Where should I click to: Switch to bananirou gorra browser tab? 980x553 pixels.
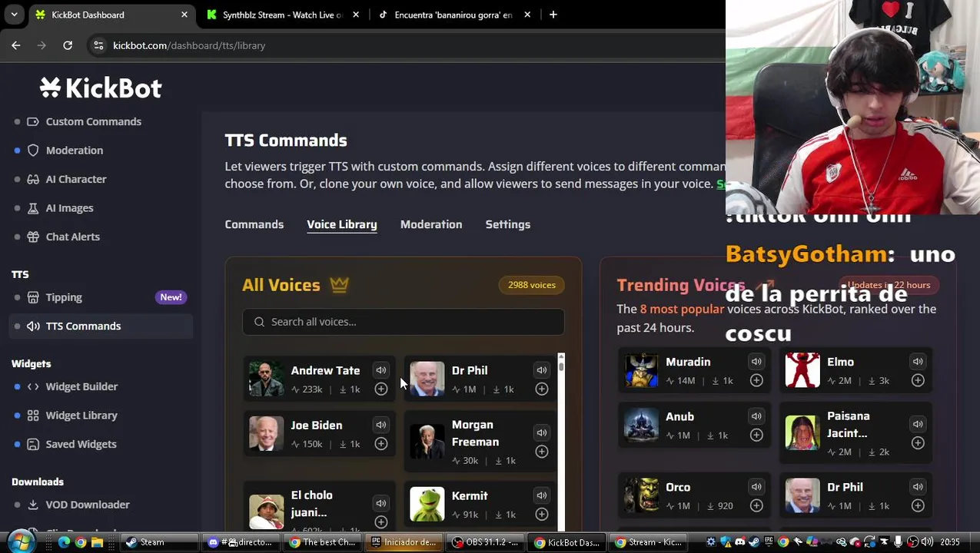pyautogui.click(x=453, y=15)
